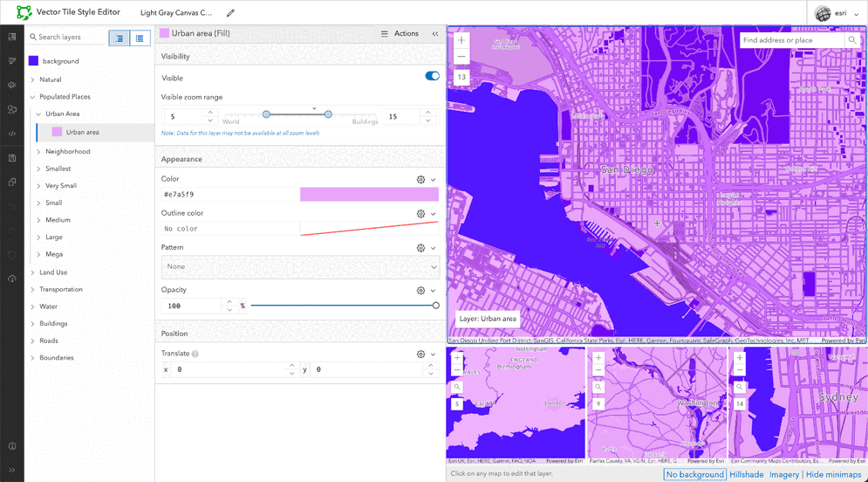Expand the Neighborhood subgroup
Image resolution: width=868 pixels, height=482 pixels.
(x=38, y=152)
